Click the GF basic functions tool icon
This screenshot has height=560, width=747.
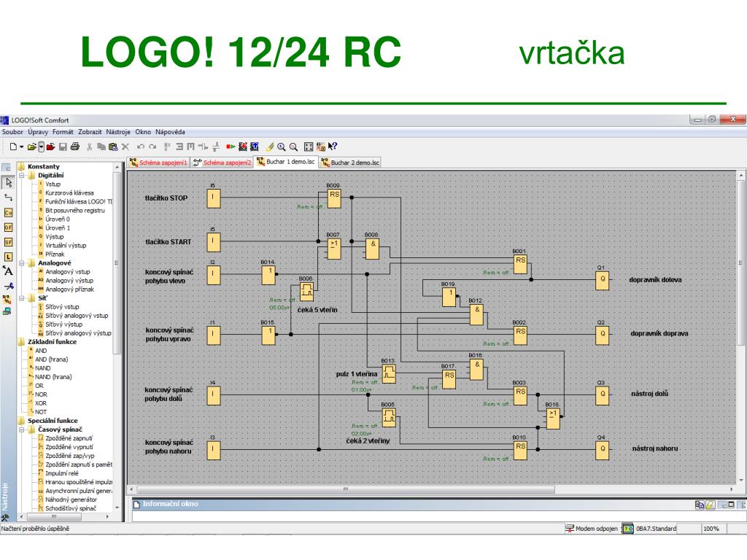8,227
